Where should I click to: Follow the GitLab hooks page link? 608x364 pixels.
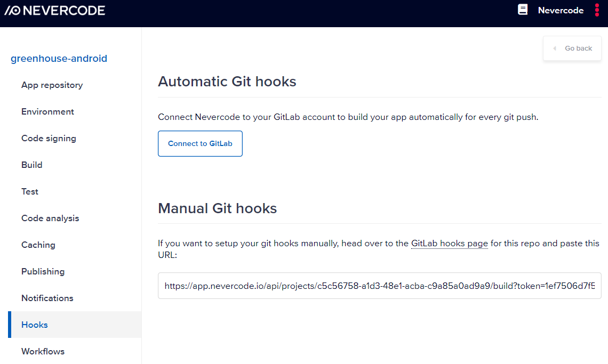point(450,244)
